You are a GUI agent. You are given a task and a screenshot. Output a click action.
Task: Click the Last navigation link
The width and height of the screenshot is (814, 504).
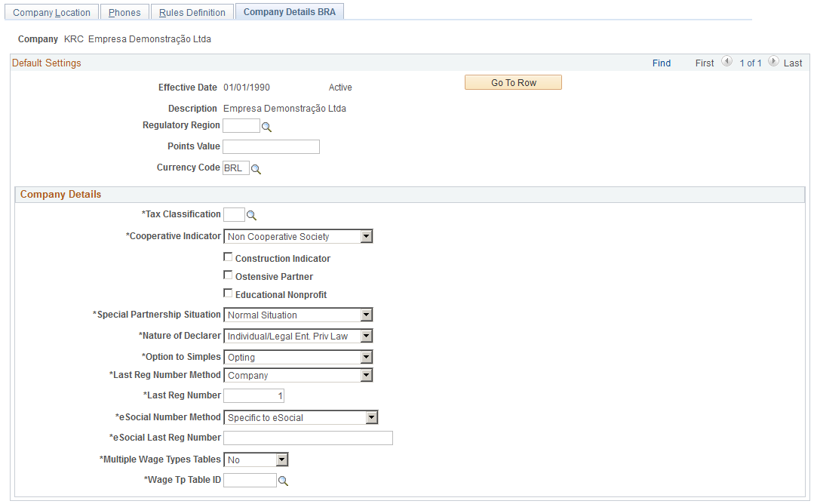[x=793, y=63]
